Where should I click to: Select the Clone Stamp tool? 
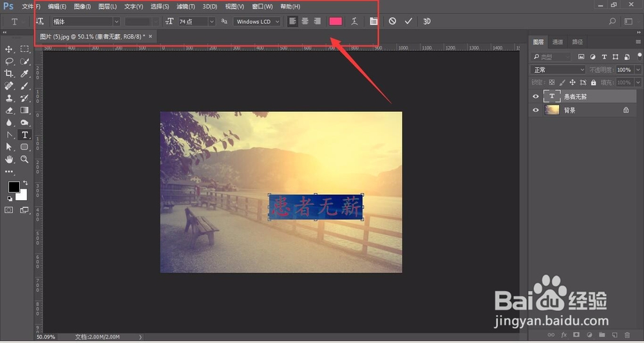(8, 98)
